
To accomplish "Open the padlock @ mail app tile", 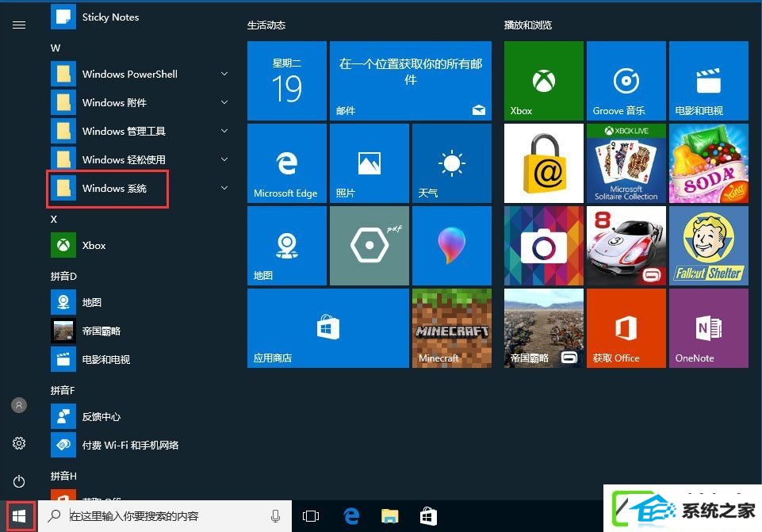I will [x=543, y=163].
